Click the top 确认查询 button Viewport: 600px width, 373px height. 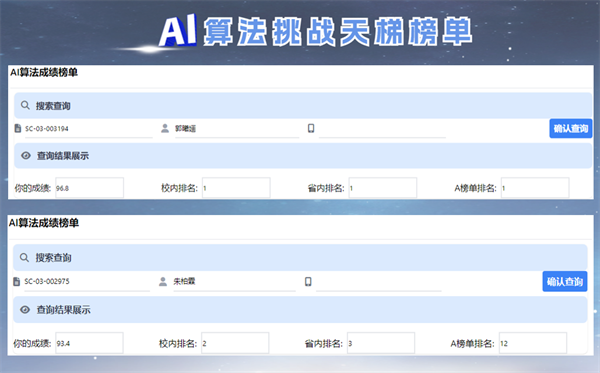[571, 128]
